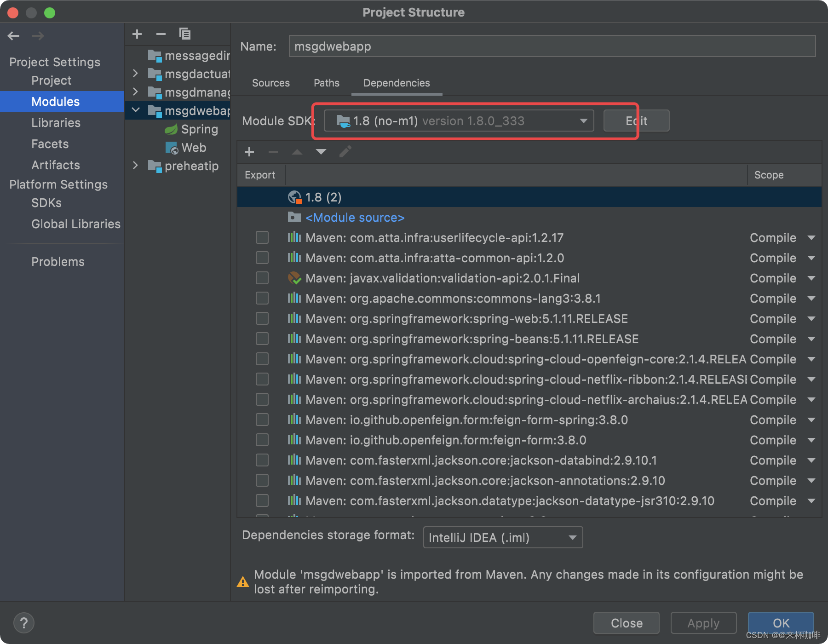Toggle export checkbox for atta-common-api:1.2.0
The width and height of the screenshot is (828, 644).
262,258
